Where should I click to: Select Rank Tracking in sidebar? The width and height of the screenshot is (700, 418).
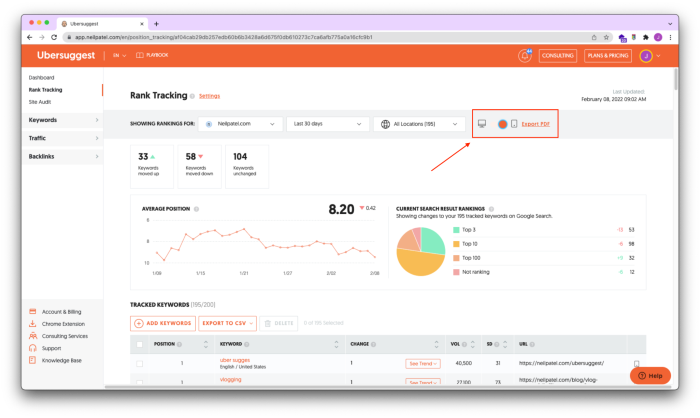coord(46,90)
